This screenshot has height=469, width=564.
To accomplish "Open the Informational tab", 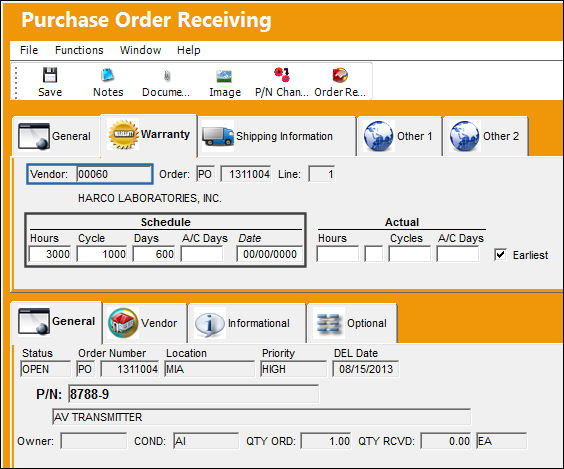I will click(x=247, y=323).
